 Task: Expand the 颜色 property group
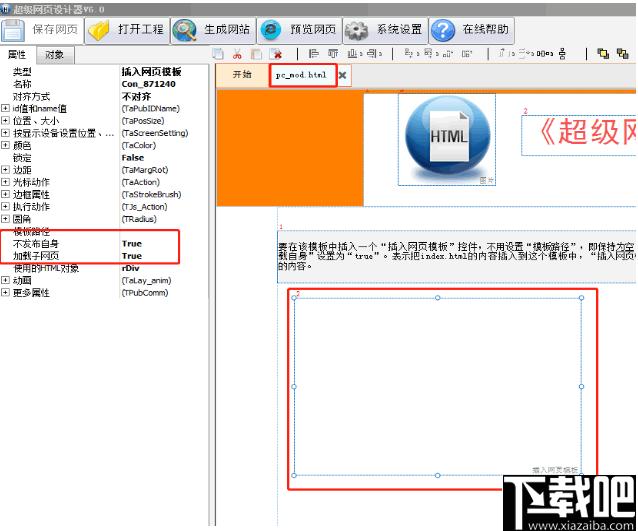[5, 146]
